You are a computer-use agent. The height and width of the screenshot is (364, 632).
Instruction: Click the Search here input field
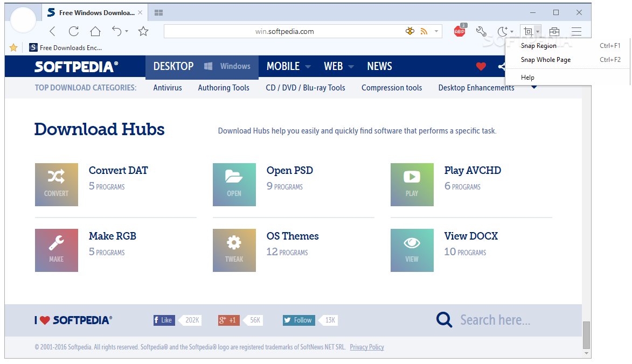(x=495, y=320)
